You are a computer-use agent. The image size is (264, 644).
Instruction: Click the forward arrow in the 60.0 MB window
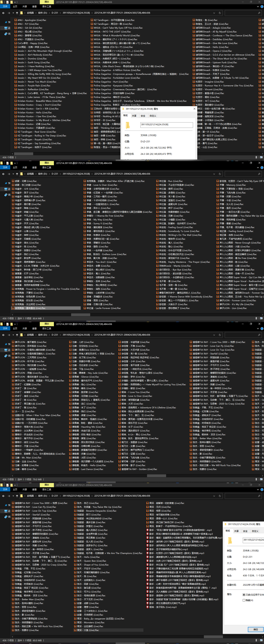point(9,496)
